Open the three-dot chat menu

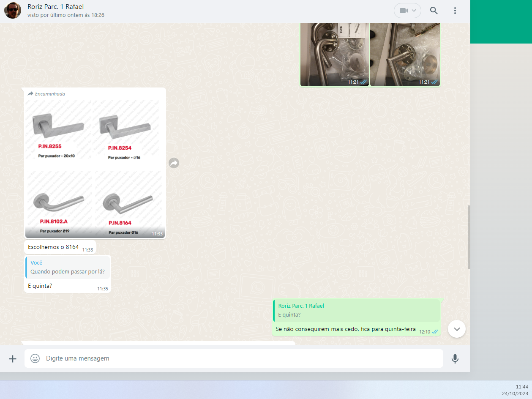pyautogui.click(x=455, y=11)
